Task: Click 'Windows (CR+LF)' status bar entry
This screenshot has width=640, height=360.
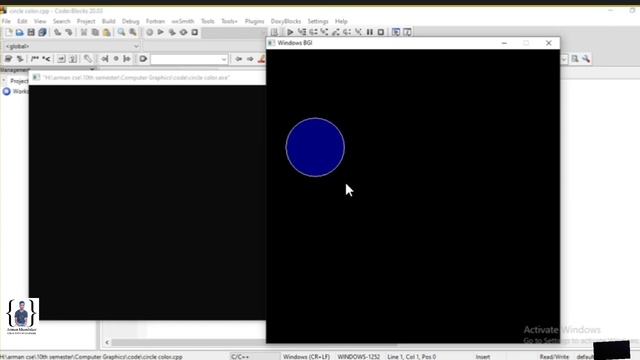Action: [306, 357]
